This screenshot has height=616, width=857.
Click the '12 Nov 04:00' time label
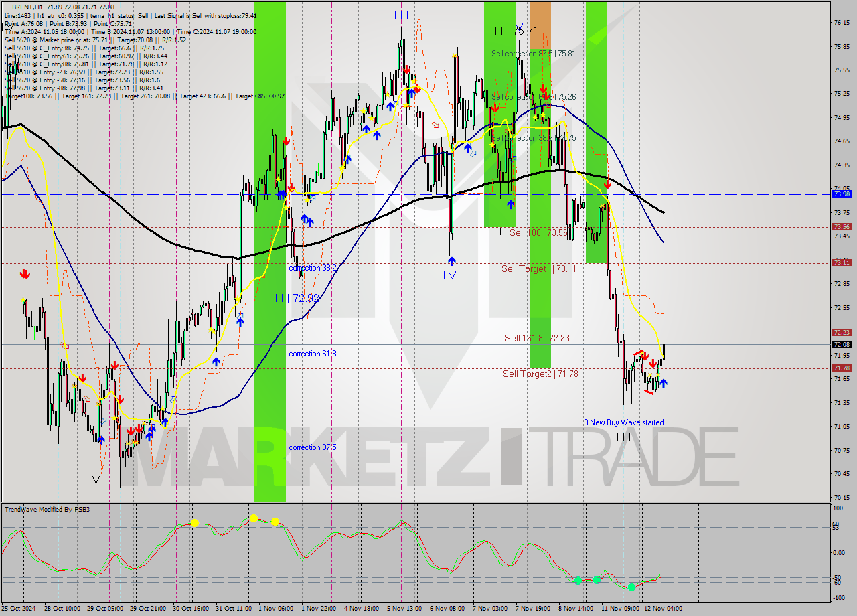663,609
